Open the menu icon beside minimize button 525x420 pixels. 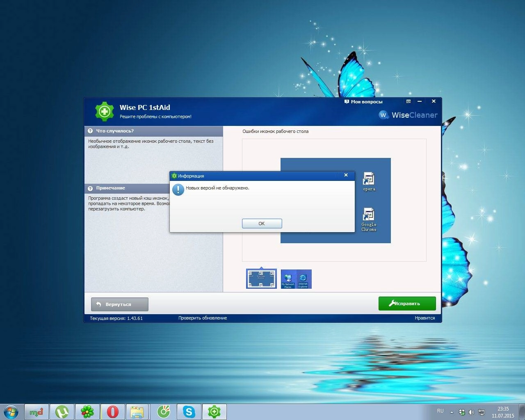[408, 101]
